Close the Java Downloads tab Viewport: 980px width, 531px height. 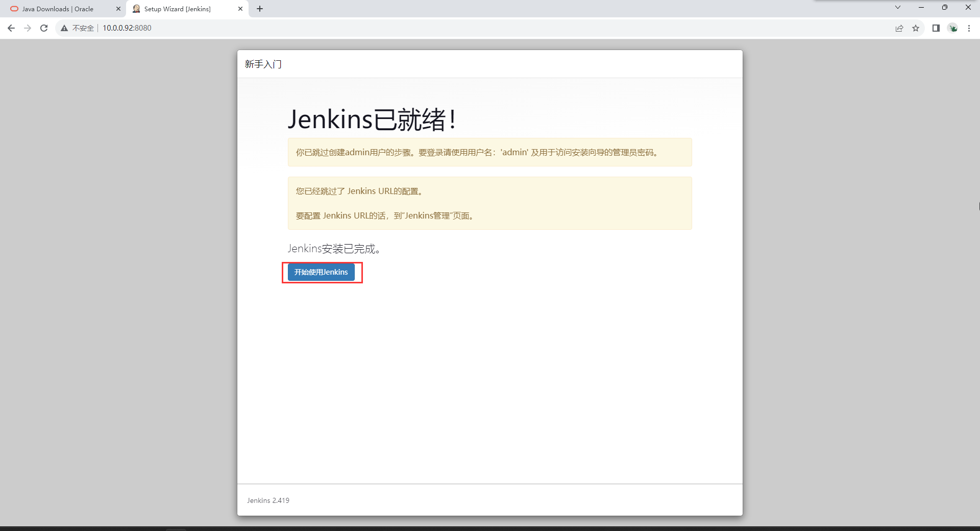coord(118,9)
